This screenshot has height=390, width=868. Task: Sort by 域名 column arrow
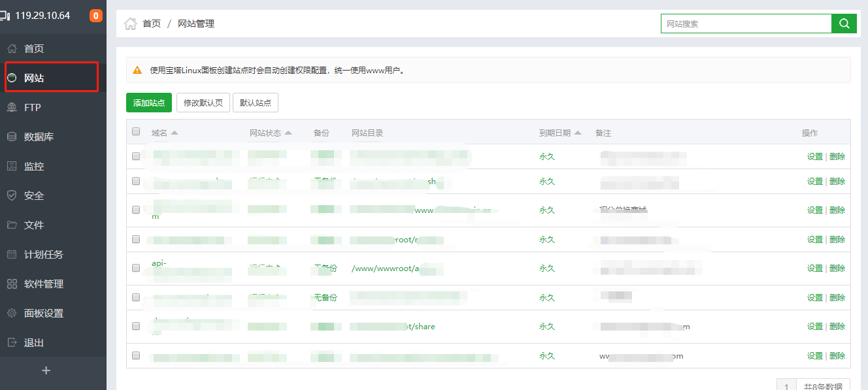pyautogui.click(x=175, y=133)
